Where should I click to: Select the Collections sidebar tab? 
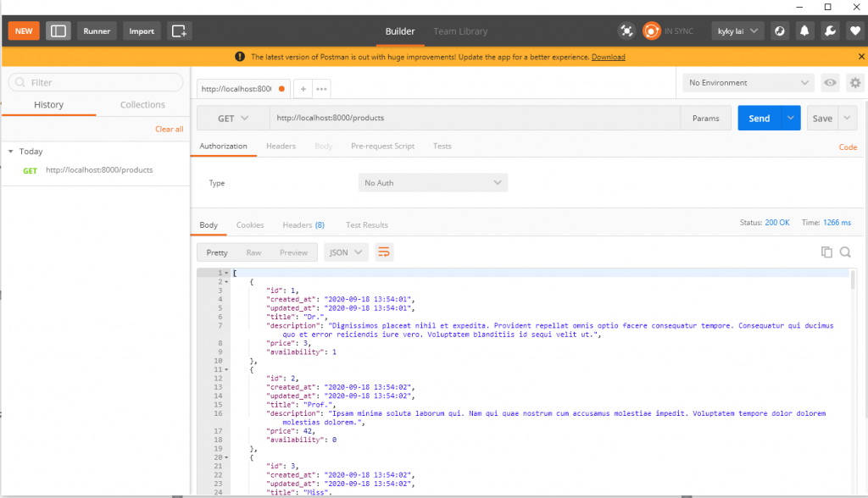[x=142, y=104]
